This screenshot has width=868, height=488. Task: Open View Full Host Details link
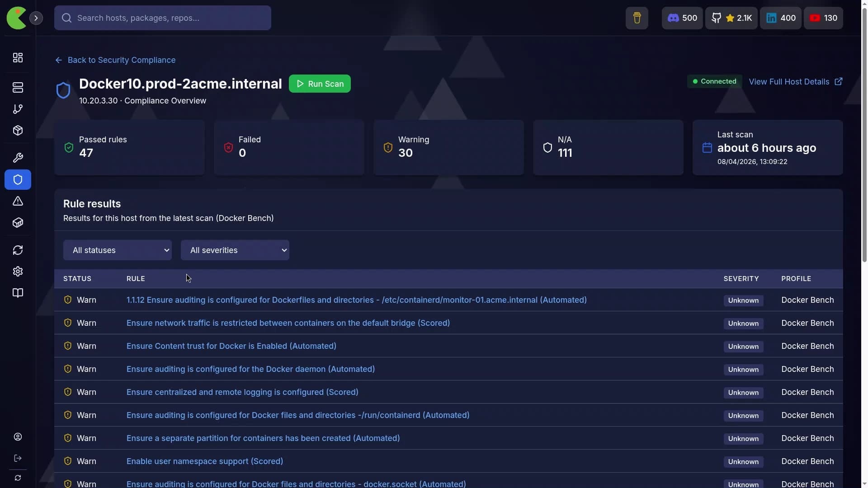tap(795, 82)
